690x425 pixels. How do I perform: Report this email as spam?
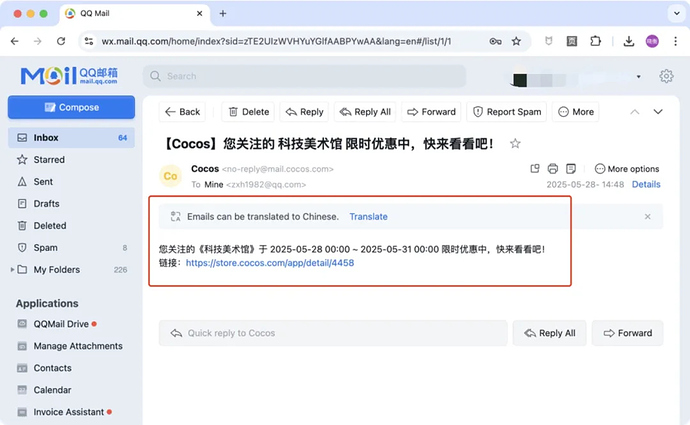point(507,112)
